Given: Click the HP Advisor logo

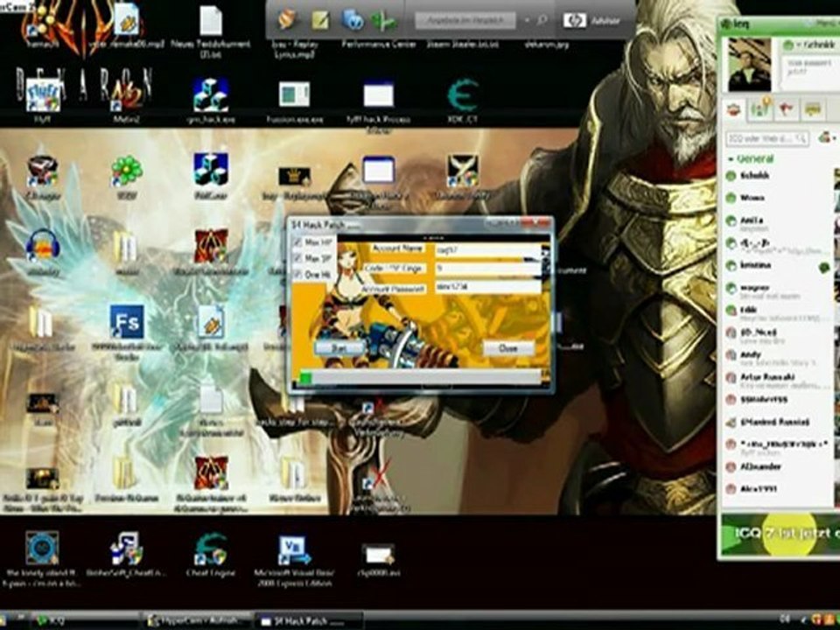Looking at the screenshot, I should tap(574, 20).
